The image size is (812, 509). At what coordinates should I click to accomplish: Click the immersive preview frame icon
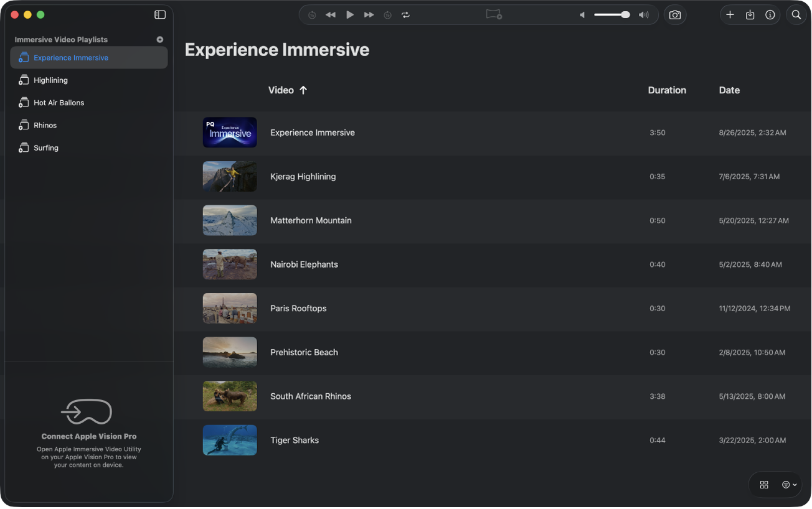(493, 14)
